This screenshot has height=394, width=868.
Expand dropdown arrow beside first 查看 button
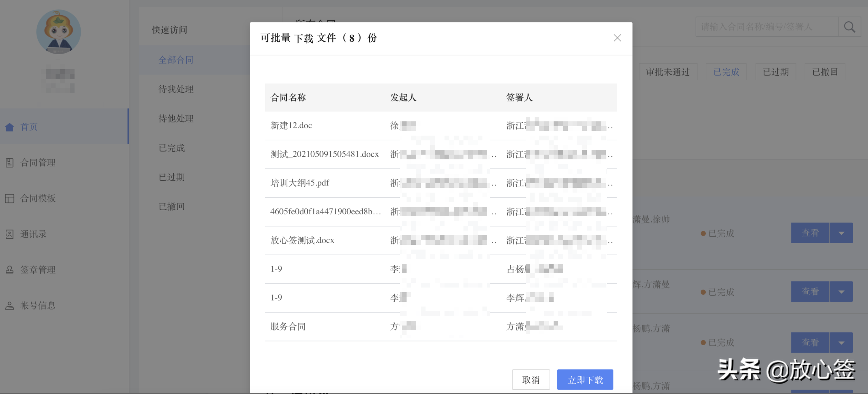tap(841, 233)
